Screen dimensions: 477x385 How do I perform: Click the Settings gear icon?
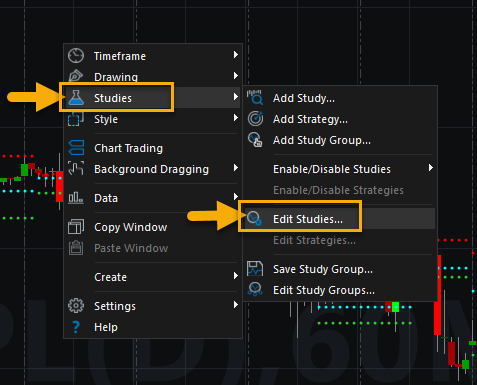[x=76, y=306]
